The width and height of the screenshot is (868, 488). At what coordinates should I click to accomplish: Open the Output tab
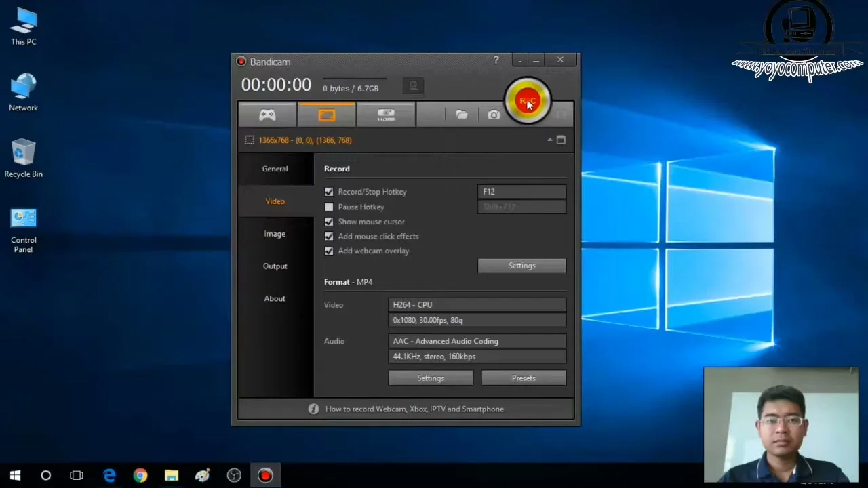275,266
